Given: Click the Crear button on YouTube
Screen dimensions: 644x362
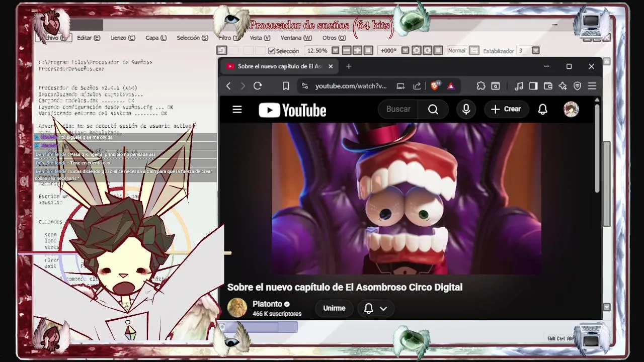Looking at the screenshot, I should tap(506, 109).
